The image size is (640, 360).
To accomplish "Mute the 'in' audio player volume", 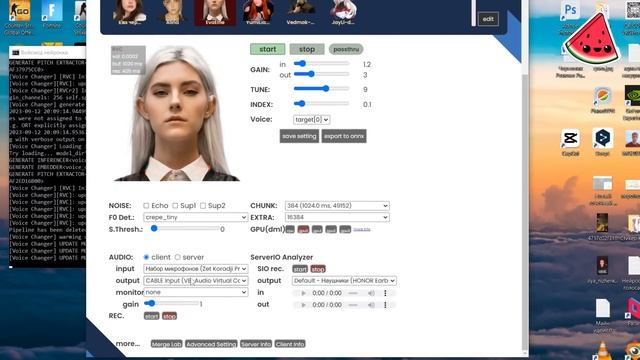I will pyautogui.click(x=371, y=293).
